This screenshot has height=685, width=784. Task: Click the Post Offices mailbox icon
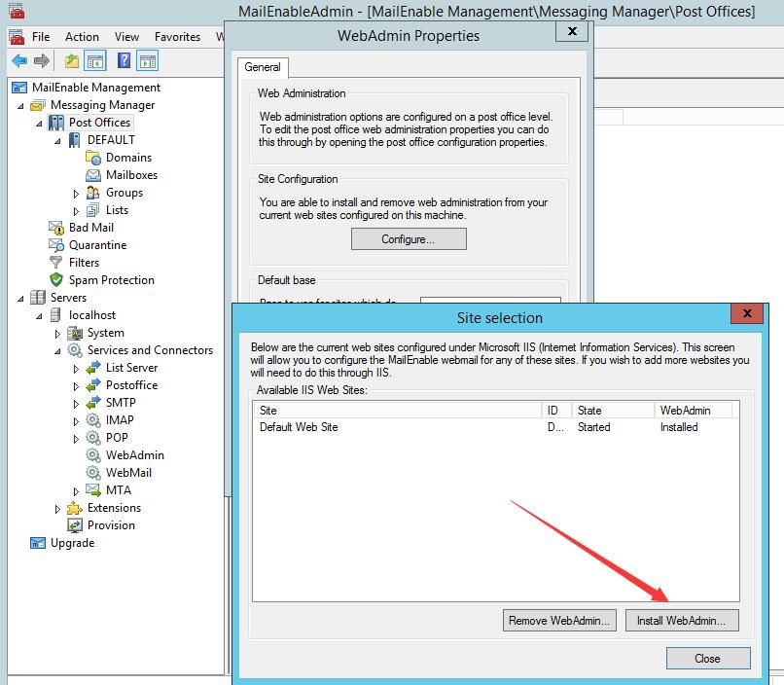[56, 123]
